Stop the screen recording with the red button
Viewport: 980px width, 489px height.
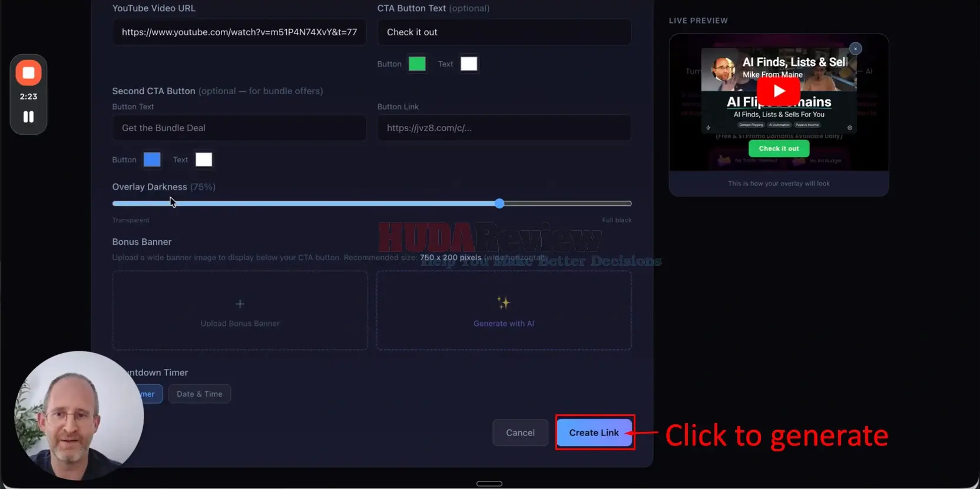click(x=28, y=73)
